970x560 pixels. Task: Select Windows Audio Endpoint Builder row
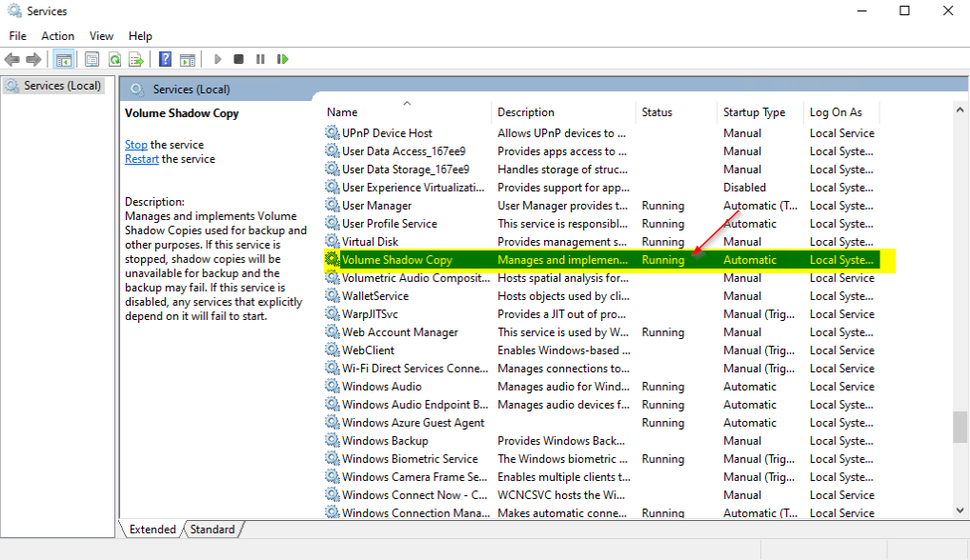[600, 404]
